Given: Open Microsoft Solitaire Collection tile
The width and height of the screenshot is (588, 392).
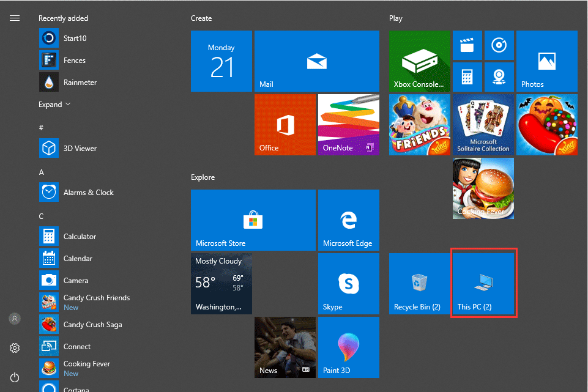Looking at the screenshot, I should pyautogui.click(x=483, y=125).
